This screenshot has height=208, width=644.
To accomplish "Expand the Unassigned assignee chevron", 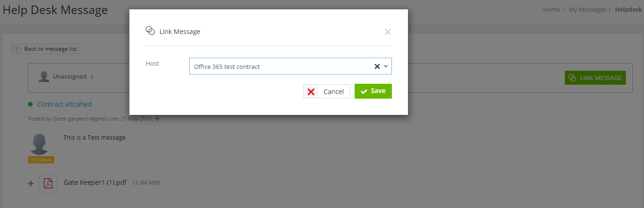I will click(x=92, y=77).
